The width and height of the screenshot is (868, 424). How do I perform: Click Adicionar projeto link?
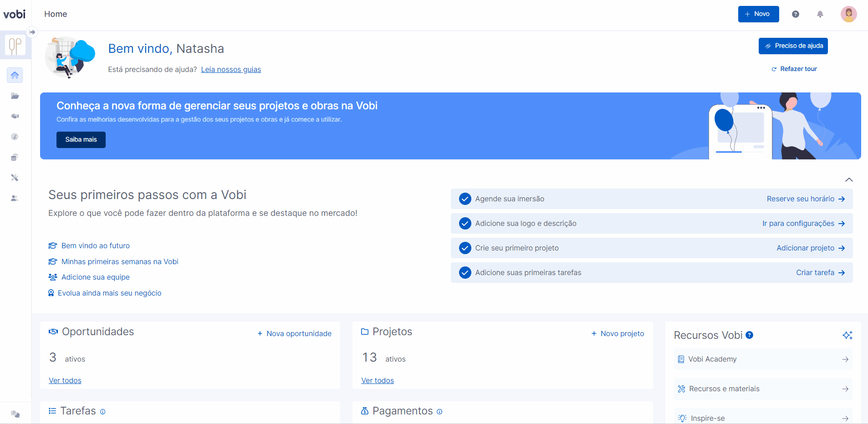(x=811, y=248)
